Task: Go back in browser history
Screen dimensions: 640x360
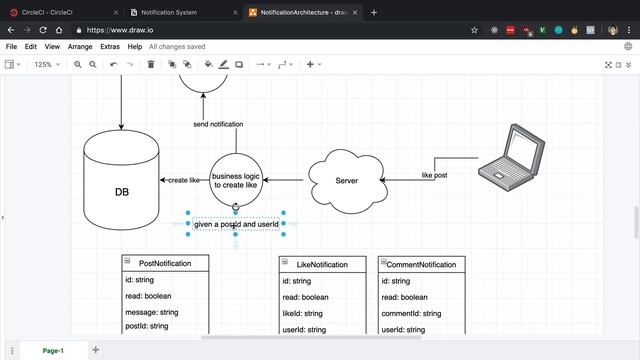Action: [11, 30]
